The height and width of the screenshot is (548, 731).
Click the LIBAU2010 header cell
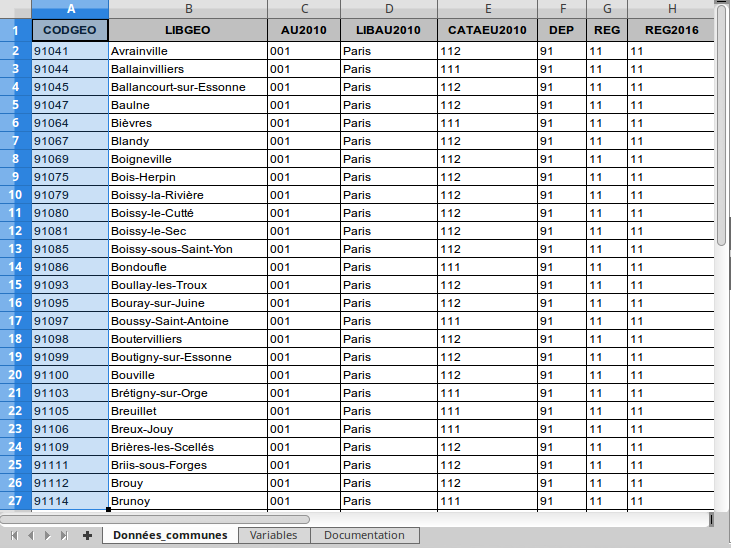[x=388, y=30]
